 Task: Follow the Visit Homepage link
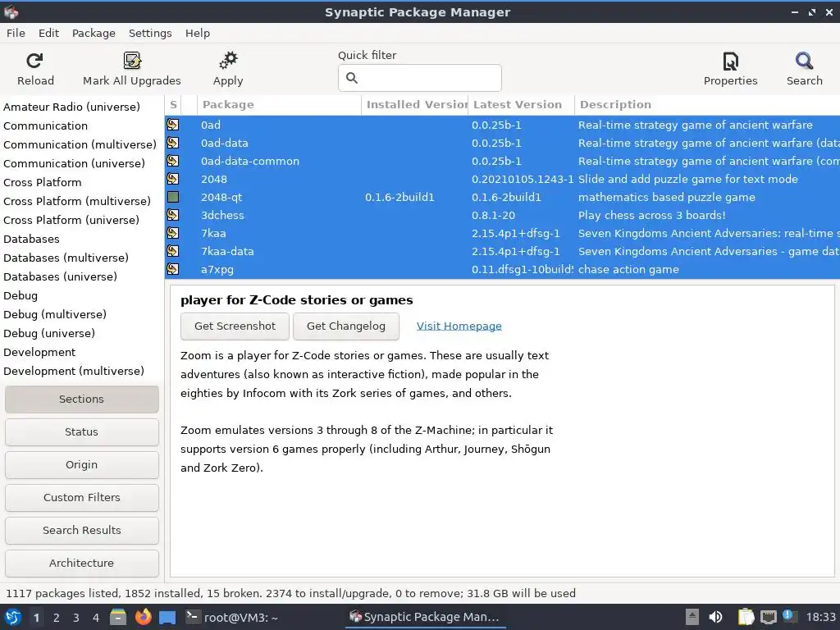pyautogui.click(x=459, y=326)
